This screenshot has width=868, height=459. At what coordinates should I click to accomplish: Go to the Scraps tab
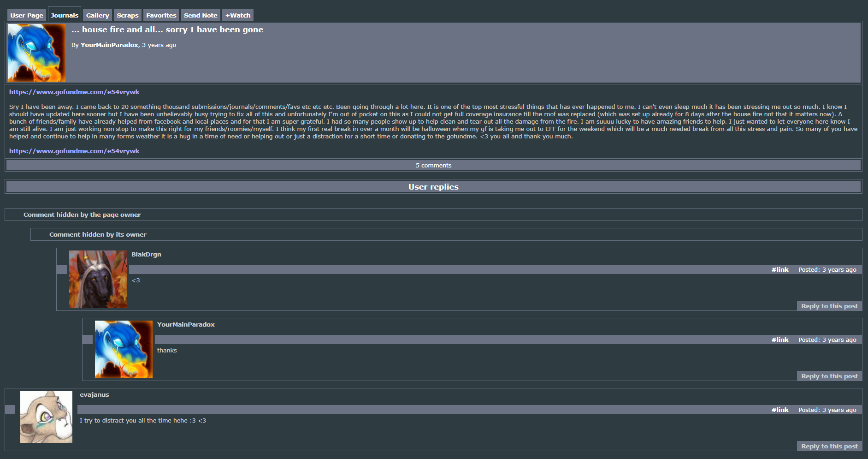(128, 15)
